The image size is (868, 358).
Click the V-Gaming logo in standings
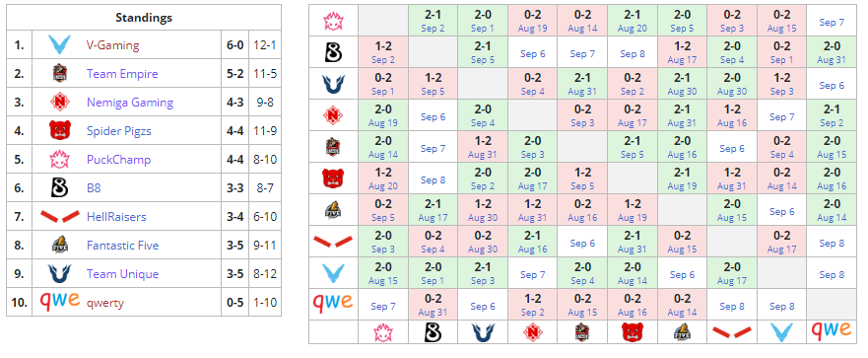[59, 45]
